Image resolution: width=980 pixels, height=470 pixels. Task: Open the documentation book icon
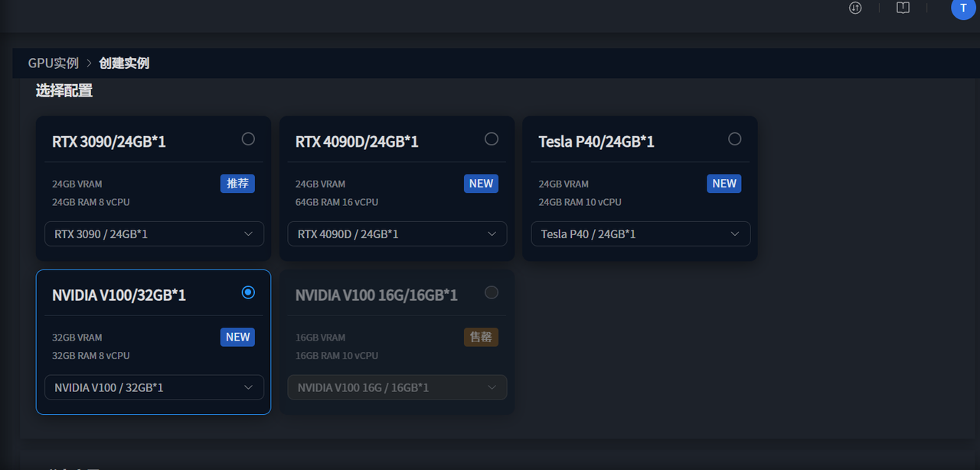[x=903, y=8]
